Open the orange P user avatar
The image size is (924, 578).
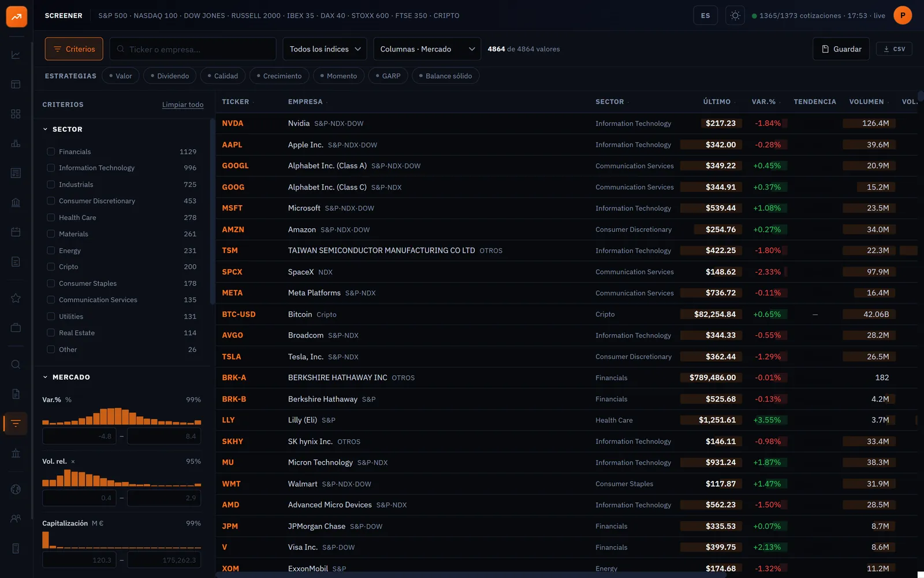(x=903, y=16)
